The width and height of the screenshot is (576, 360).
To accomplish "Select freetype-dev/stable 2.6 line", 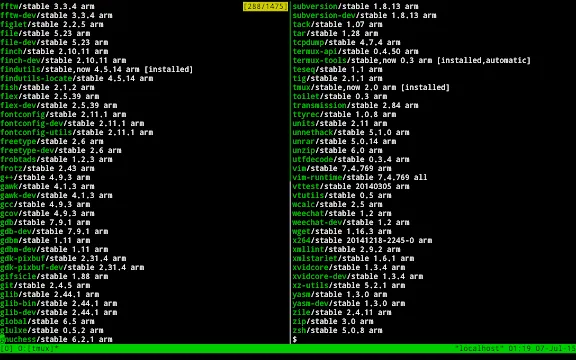I will [x=61, y=150].
